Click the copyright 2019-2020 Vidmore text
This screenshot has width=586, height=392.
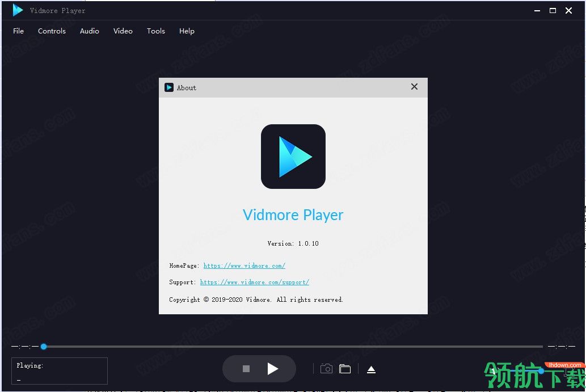coord(256,300)
